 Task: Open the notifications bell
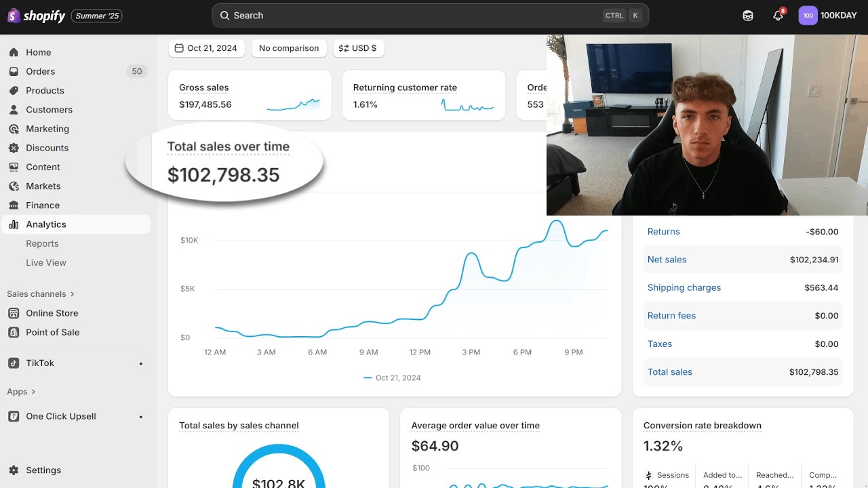(x=778, y=16)
